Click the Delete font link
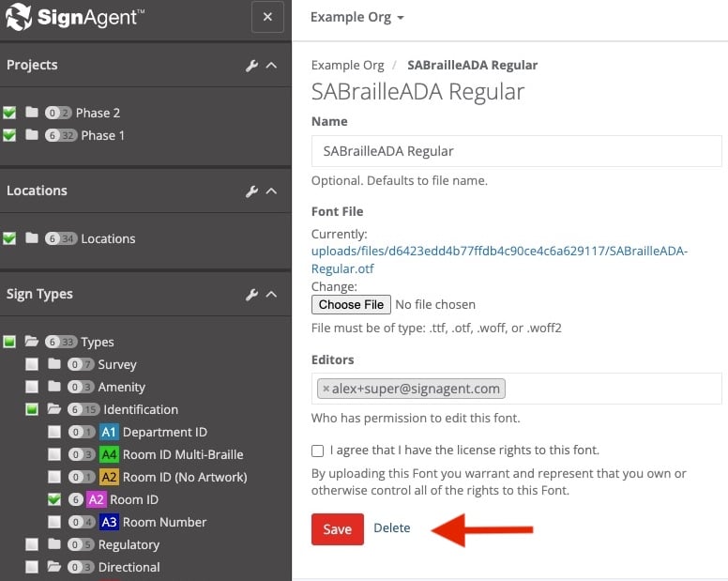 391,528
